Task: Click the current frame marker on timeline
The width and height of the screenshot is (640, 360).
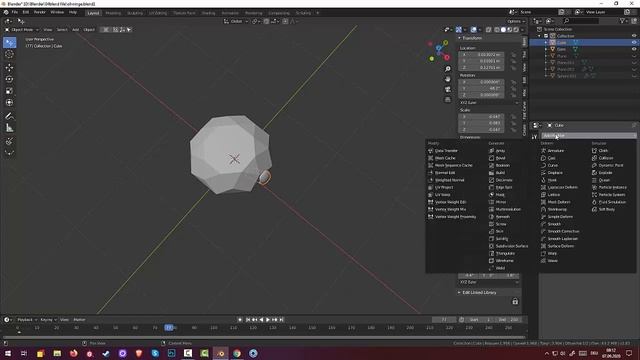Action: click(169, 327)
